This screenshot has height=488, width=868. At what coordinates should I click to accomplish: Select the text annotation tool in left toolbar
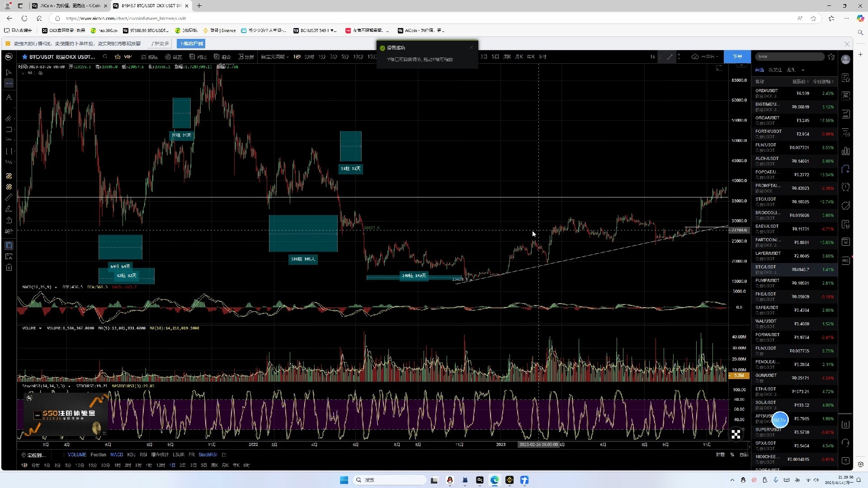tap(9, 98)
